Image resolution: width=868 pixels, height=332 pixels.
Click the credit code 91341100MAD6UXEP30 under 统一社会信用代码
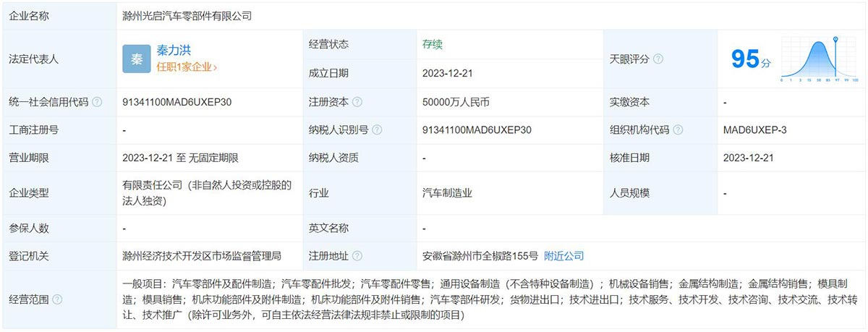click(177, 102)
